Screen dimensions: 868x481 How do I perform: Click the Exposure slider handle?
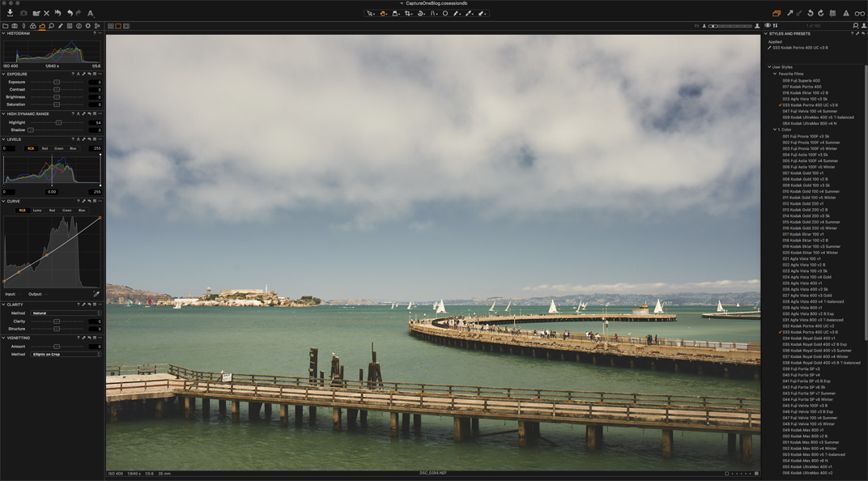57,82
